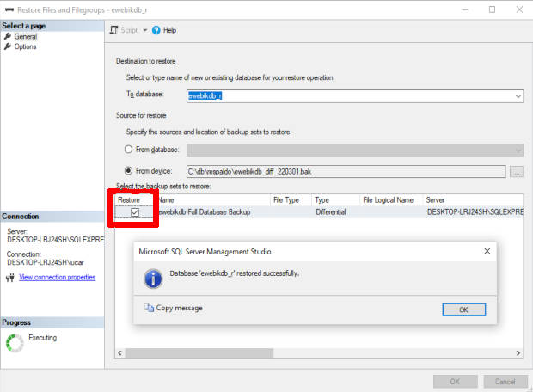Screen dimensions: 533x392
Task: Click the File Logical Name column header
Action: point(389,200)
